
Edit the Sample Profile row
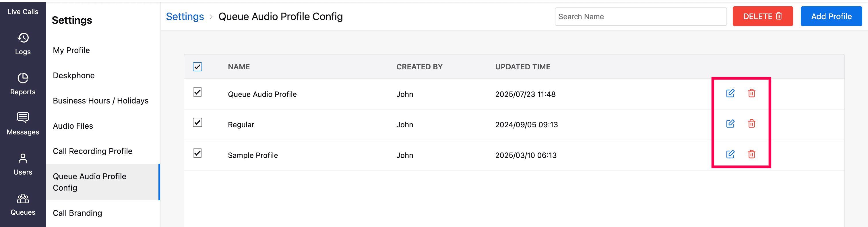pyautogui.click(x=730, y=154)
